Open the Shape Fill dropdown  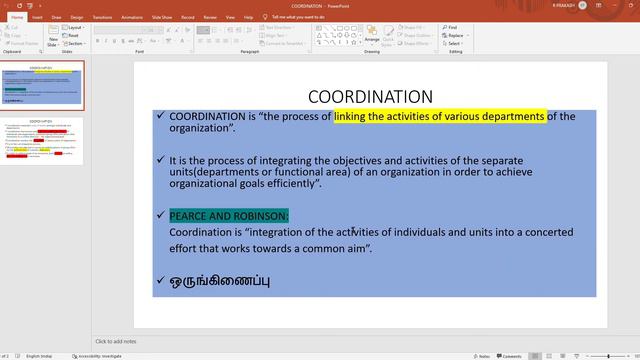pyautogui.click(x=411, y=27)
